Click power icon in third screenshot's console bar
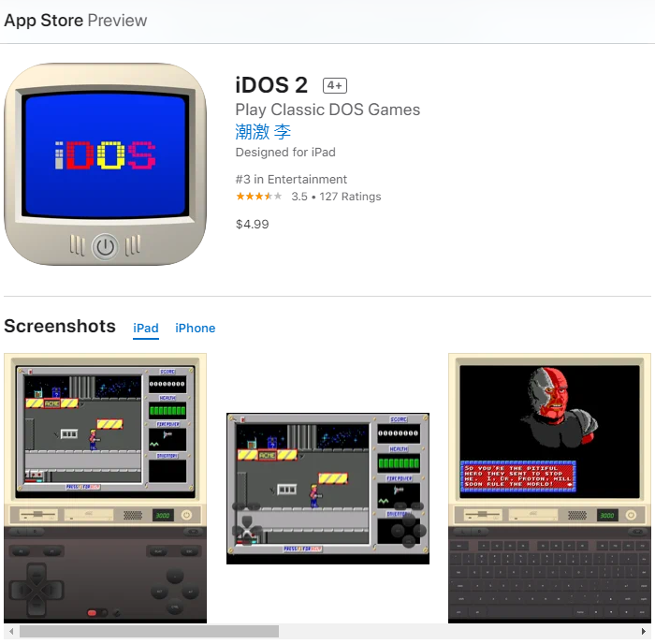 tap(632, 515)
